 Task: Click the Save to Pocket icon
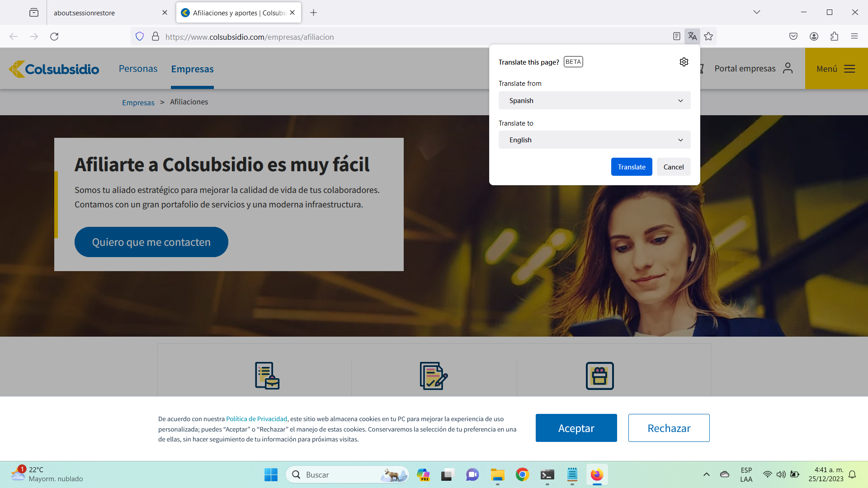tap(793, 37)
